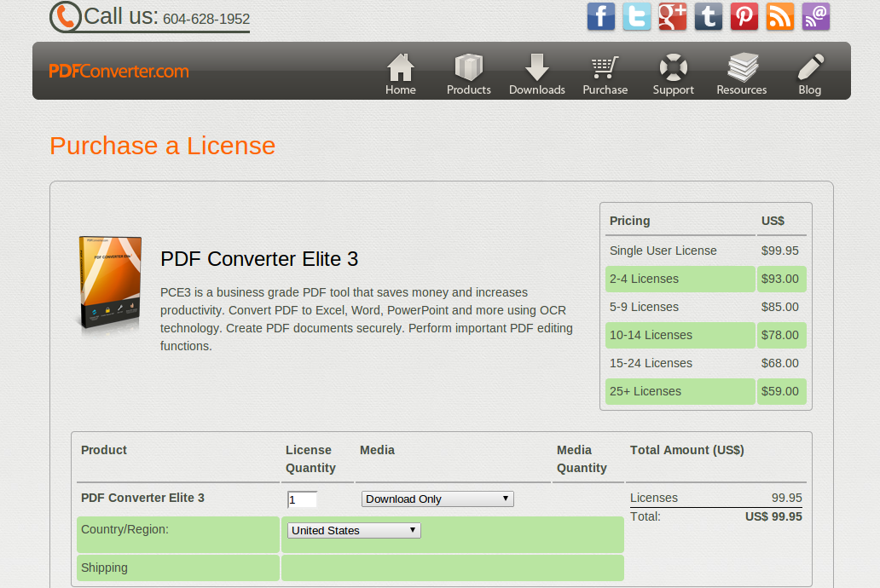Click the purple email newsletter icon

point(816,17)
